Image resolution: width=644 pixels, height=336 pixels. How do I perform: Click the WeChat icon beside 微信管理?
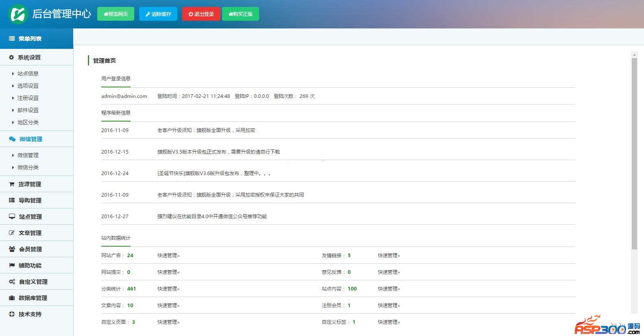(x=12, y=139)
